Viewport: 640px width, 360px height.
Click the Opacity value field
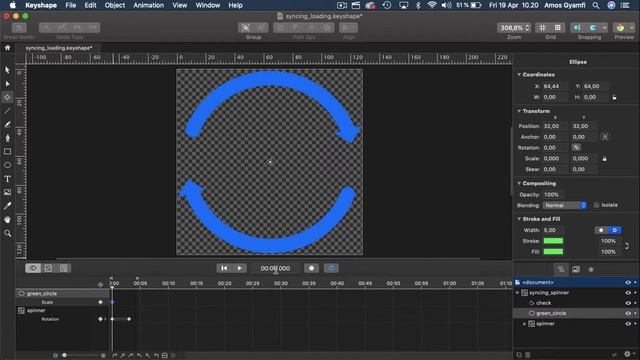pos(554,194)
